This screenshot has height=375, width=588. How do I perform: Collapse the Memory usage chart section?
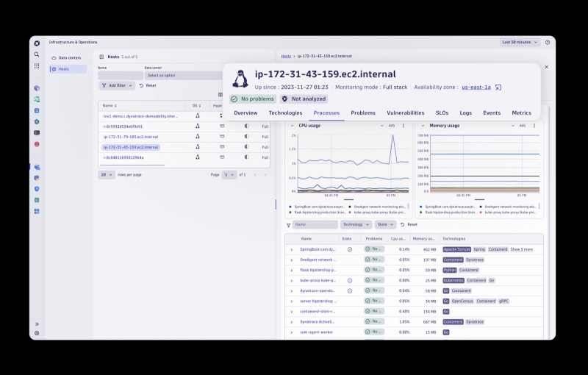423,126
